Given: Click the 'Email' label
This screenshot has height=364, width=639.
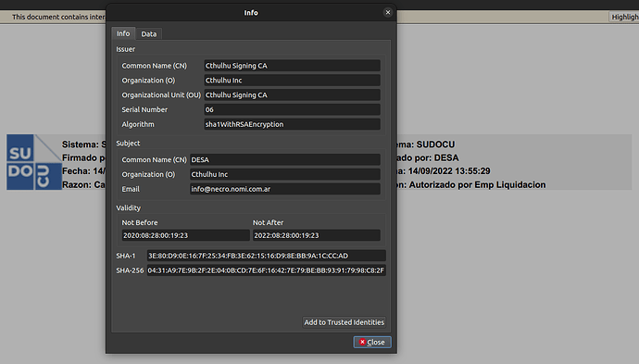Looking at the screenshot, I should [131, 189].
